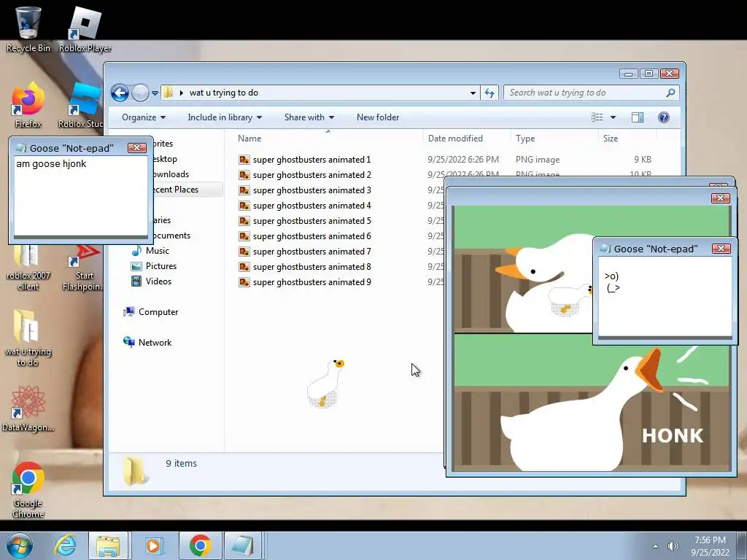
Task: Open the Google Chrome desktop shortcut
Action: pos(28,489)
